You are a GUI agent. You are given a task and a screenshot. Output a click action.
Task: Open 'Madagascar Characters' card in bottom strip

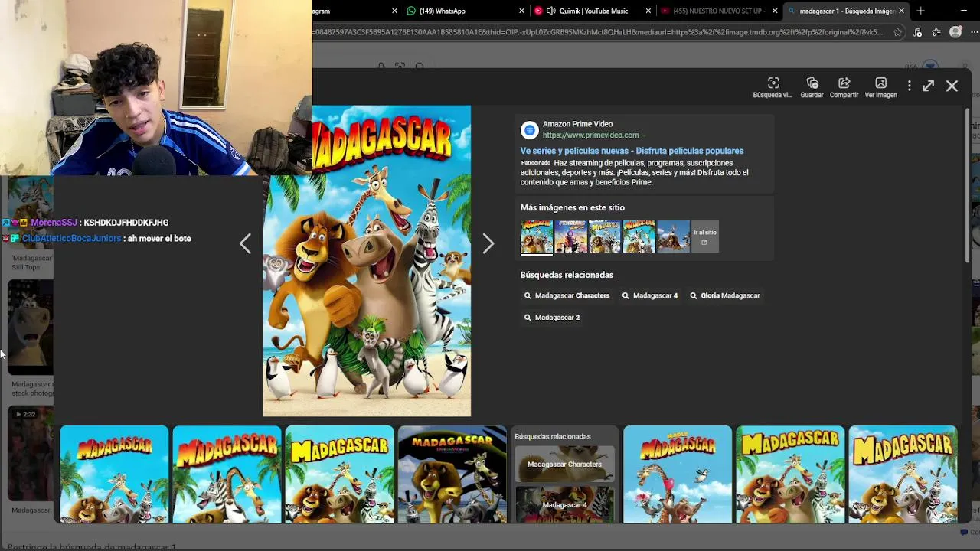tap(564, 464)
